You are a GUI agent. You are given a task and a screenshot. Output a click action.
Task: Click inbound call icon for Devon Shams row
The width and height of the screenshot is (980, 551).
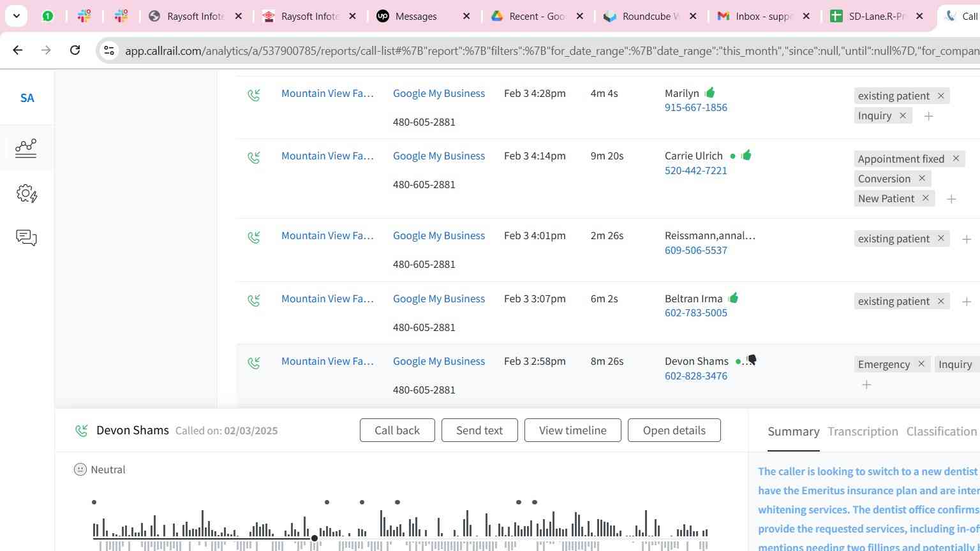[254, 363]
